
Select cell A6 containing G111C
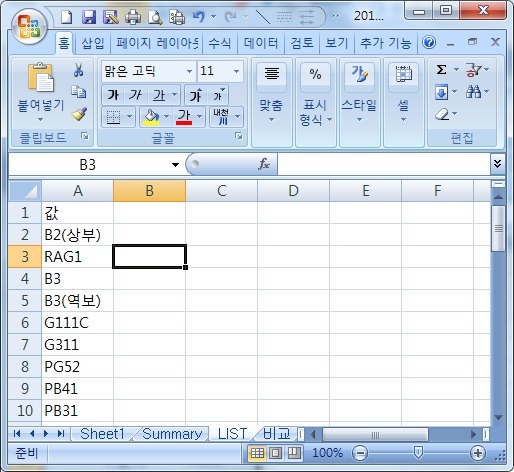(77, 323)
